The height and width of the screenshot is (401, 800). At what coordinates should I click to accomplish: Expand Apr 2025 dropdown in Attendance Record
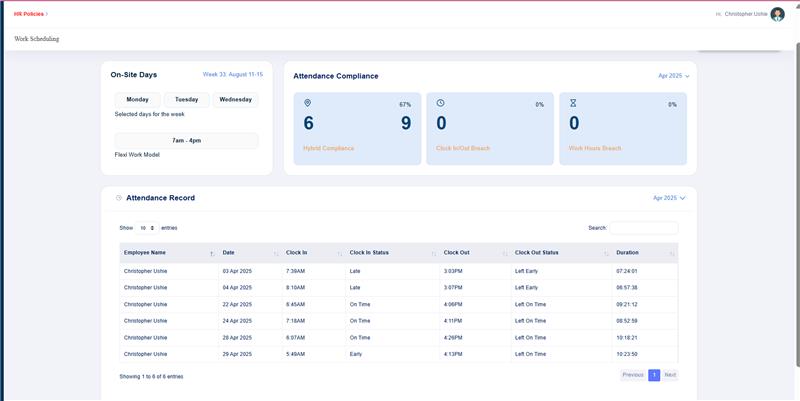point(669,198)
